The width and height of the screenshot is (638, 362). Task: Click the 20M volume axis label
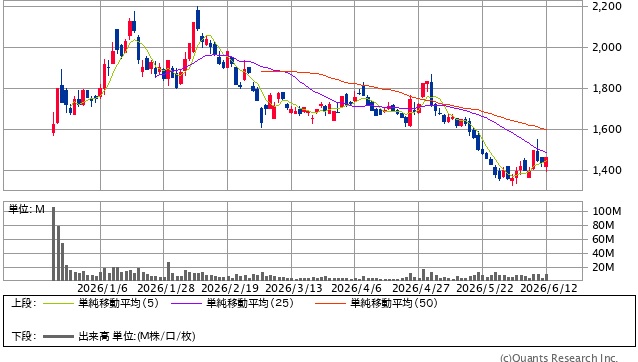tap(603, 267)
